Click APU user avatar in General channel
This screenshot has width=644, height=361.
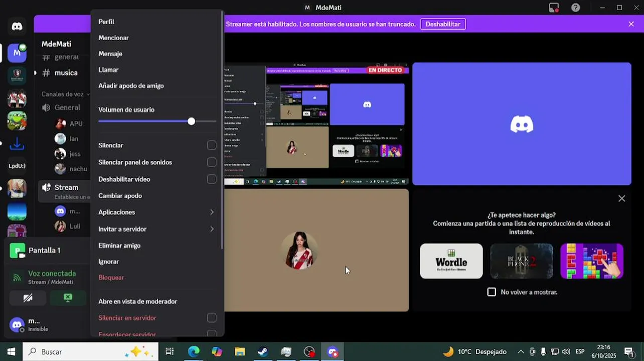coord(60,123)
